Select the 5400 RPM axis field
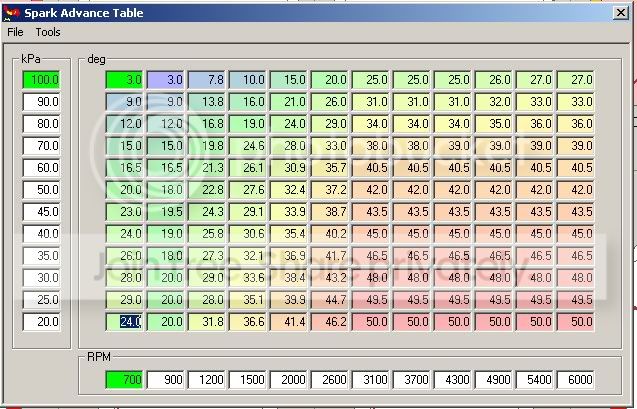 click(x=535, y=380)
